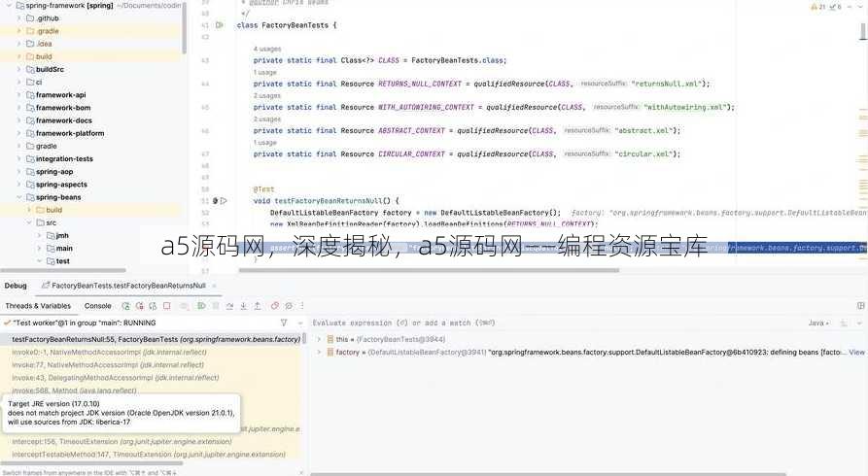Select the integration-tests module in tree

click(64, 159)
